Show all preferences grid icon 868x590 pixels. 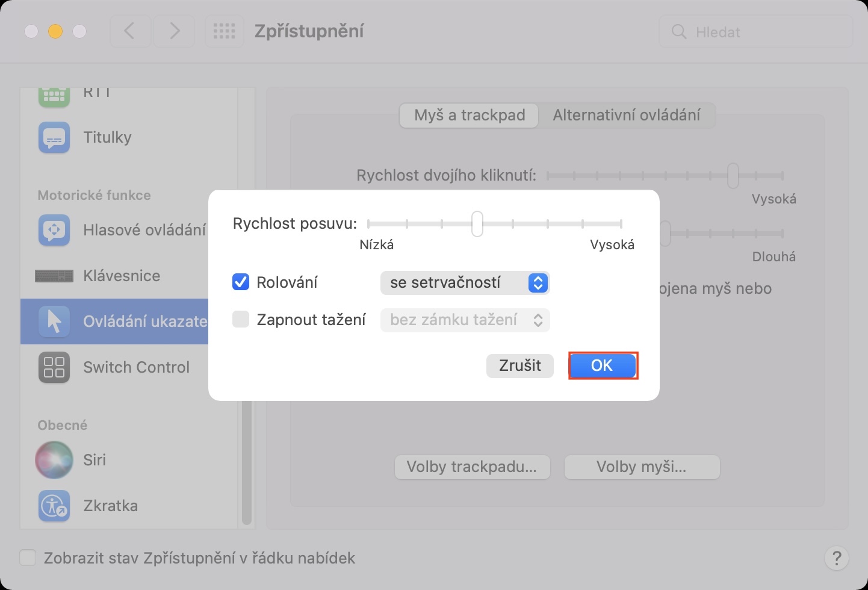pyautogui.click(x=225, y=31)
